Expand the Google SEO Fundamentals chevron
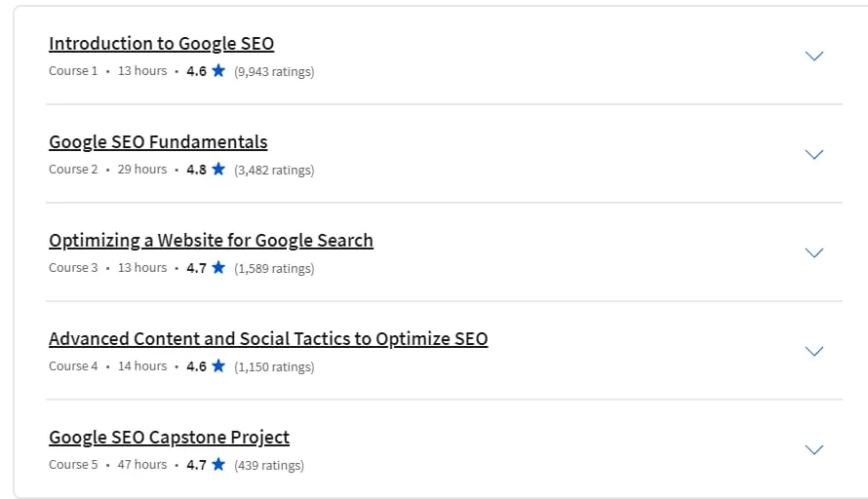The image size is (868, 499). tap(813, 154)
